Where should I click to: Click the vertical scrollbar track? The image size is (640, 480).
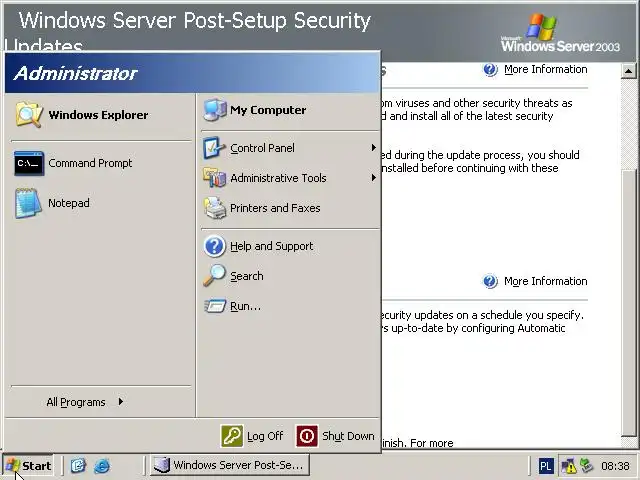[x=629, y=122]
